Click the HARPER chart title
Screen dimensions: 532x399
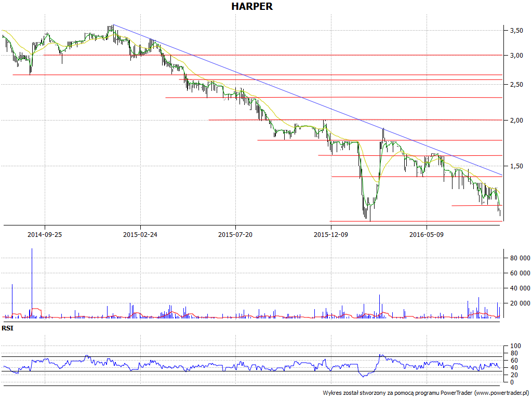tap(252, 6)
